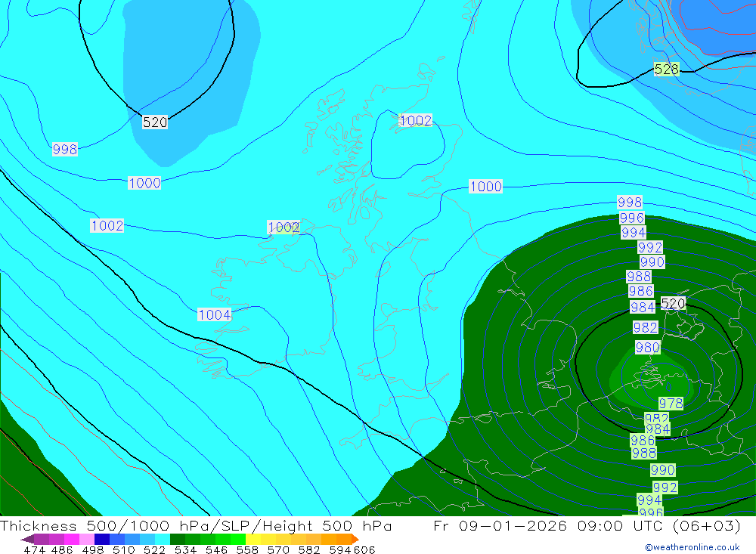Click the 534 legend scale value
756x554 pixels.
185,549
